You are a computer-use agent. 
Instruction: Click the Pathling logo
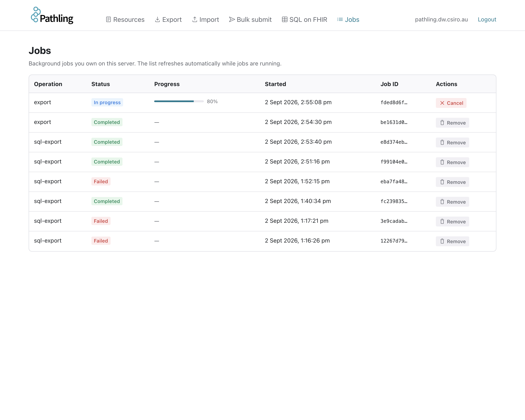click(52, 15)
